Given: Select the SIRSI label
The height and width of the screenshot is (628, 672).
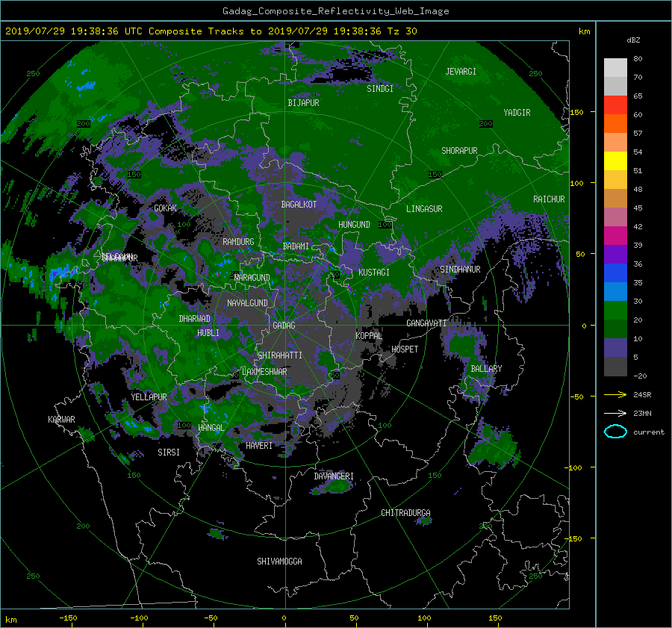Looking at the screenshot, I should (x=169, y=453).
